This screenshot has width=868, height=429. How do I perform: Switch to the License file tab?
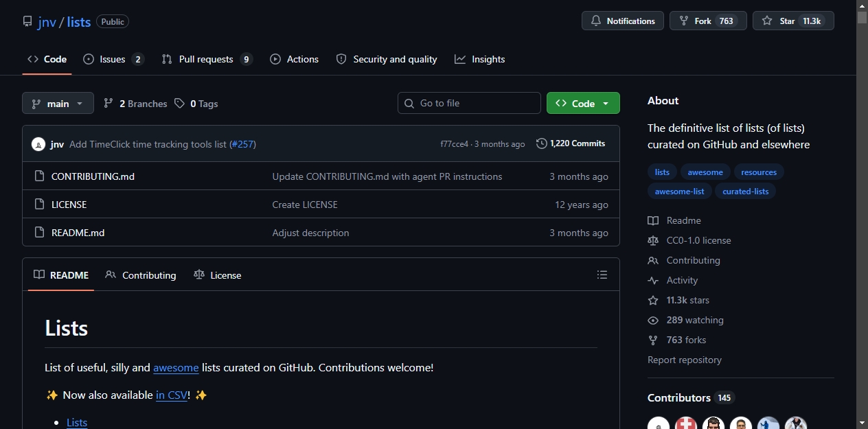click(218, 275)
